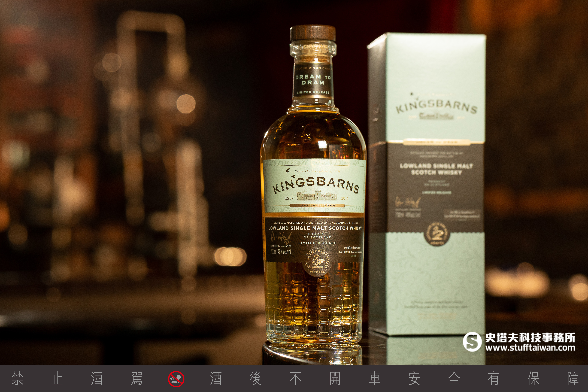Click the wooden cork stopper of the bottle
This screenshot has height=392, width=588.
[x=313, y=33]
